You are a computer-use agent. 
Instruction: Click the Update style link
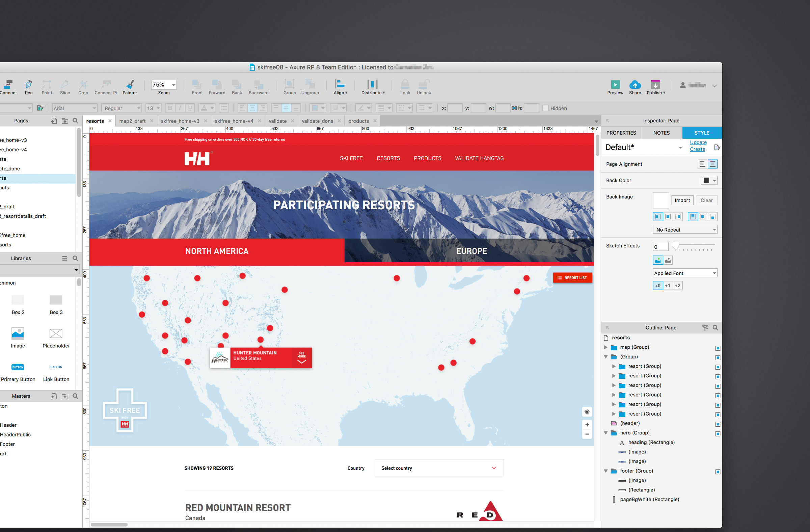pyautogui.click(x=698, y=142)
